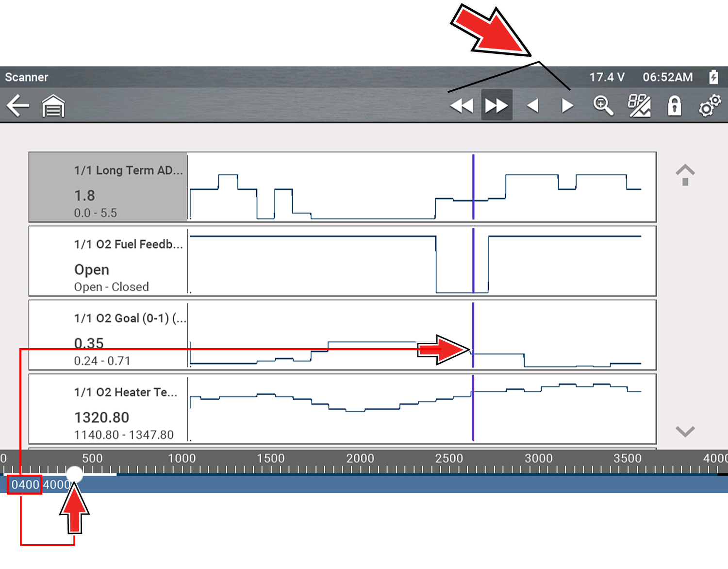Open the settings gears icon

(x=710, y=105)
